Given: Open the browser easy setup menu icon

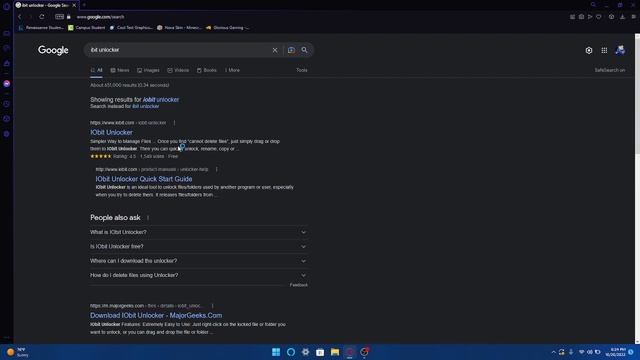Looking at the screenshot, I should click(633, 17).
